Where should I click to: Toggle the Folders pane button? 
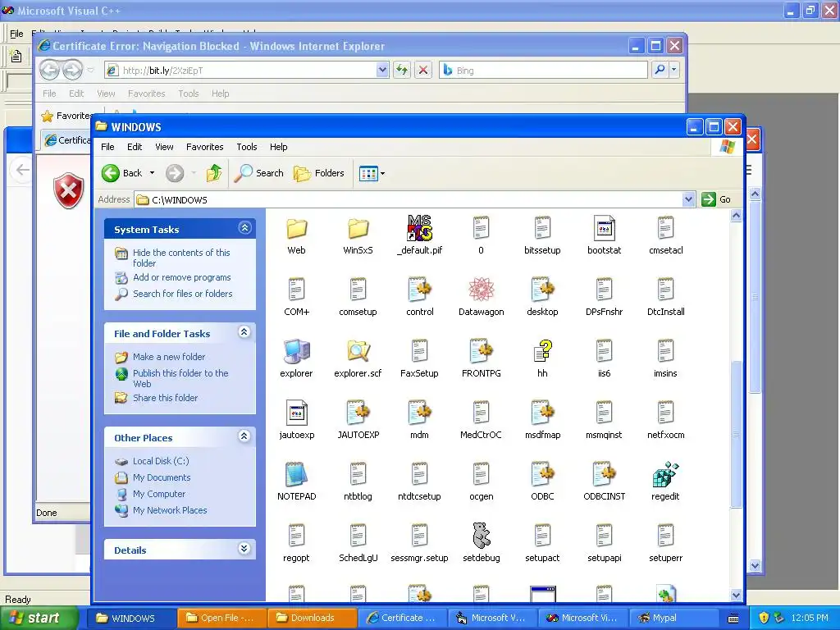(x=319, y=173)
